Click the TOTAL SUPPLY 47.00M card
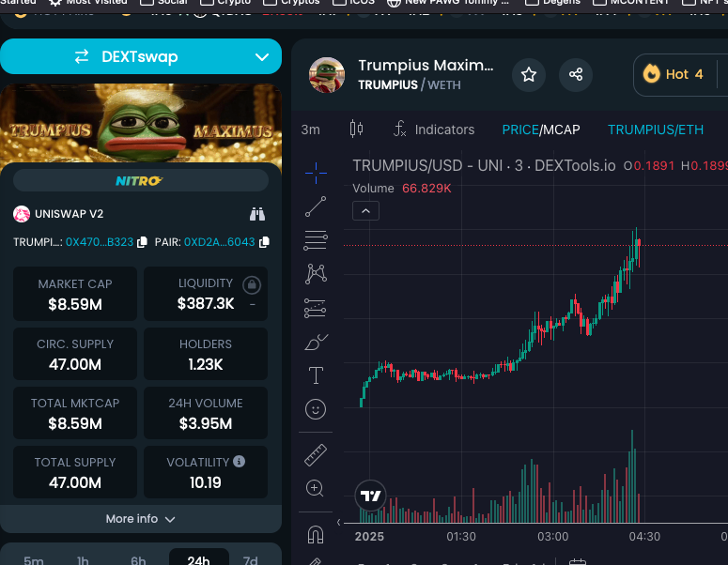This screenshot has width=728, height=565. [75, 472]
